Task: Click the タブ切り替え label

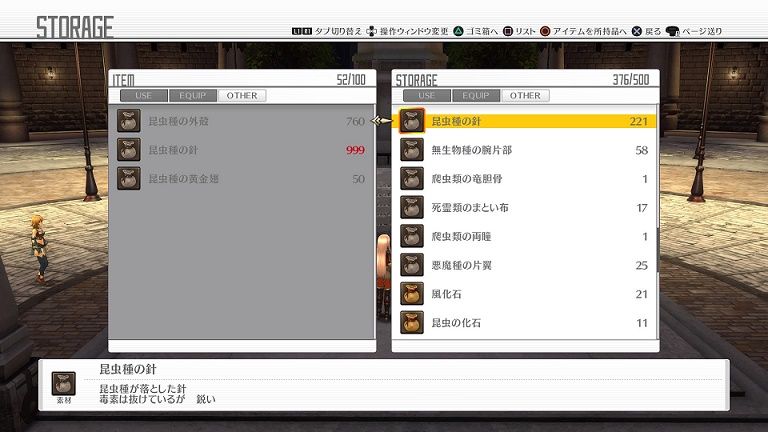Action: click(x=338, y=31)
